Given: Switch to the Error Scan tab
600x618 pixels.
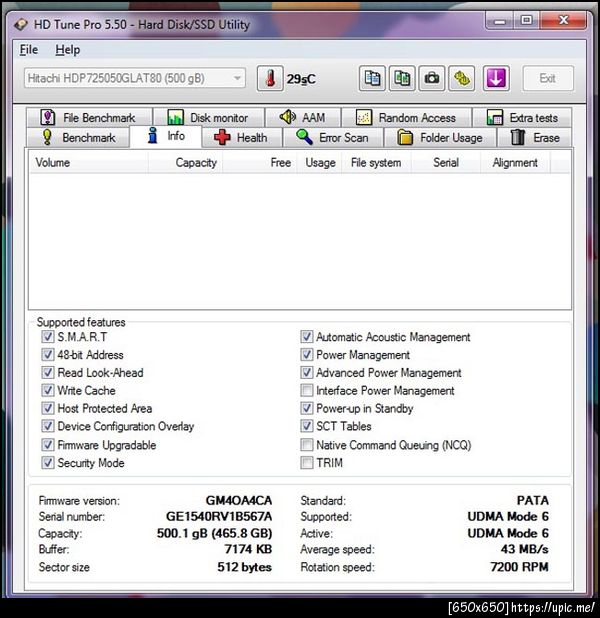Looking at the screenshot, I should click(x=333, y=138).
